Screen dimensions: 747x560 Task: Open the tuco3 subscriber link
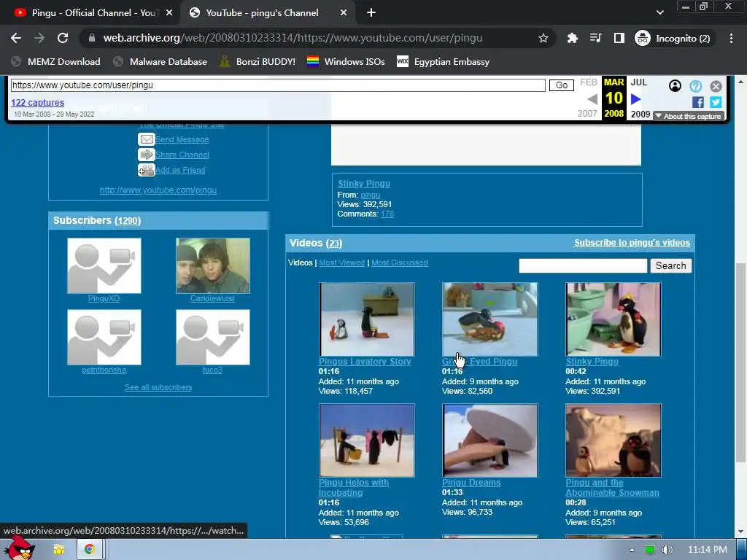(x=212, y=370)
